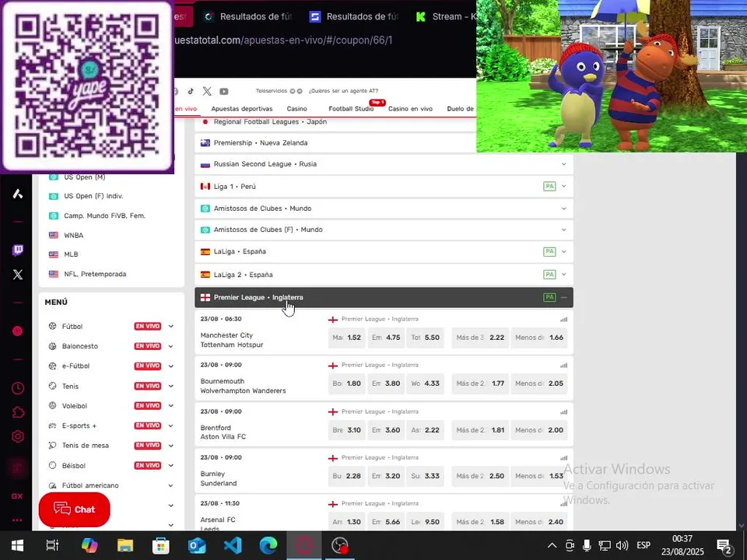
Task: Open stats bars icon for Manchester City match
Action: point(564,320)
